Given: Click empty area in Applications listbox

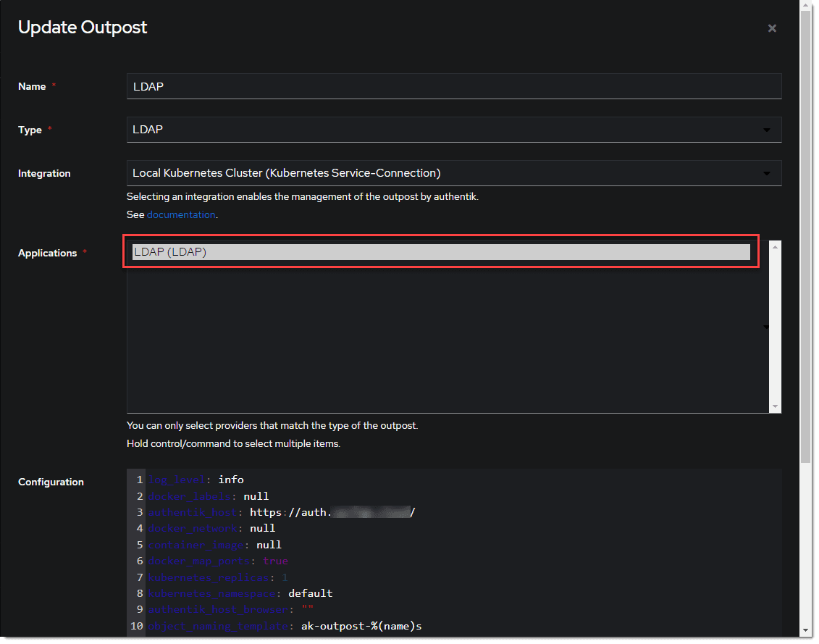Looking at the screenshot, I should click(441, 340).
